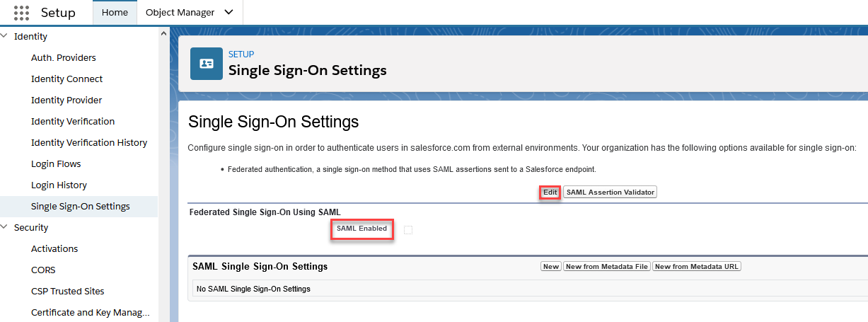
Task: Click the New SAML settings button
Action: click(551, 267)
